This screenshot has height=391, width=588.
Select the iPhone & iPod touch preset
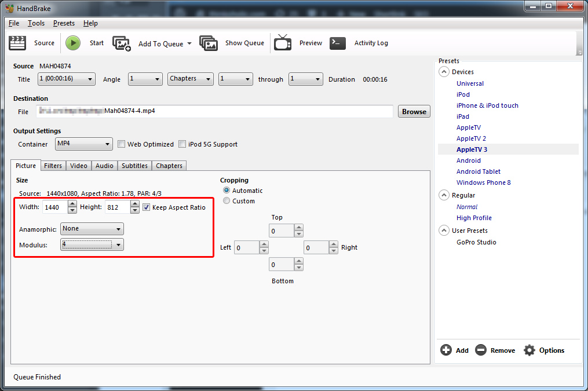(487, 105)
